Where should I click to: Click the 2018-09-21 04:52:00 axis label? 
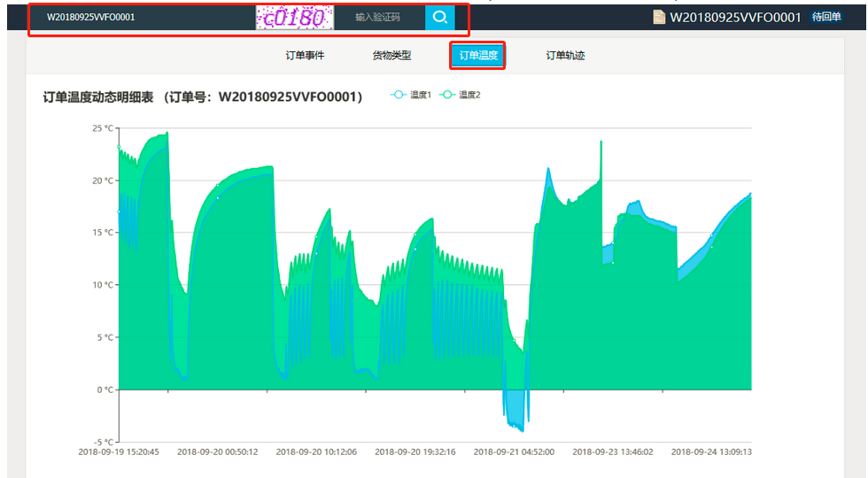click(x=514, y=451)
